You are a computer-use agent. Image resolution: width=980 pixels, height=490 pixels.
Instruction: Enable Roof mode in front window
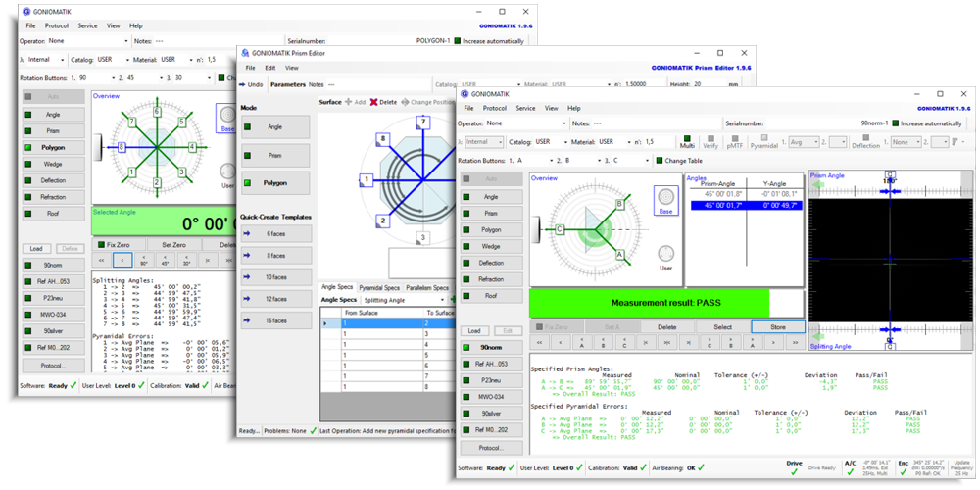491,296
